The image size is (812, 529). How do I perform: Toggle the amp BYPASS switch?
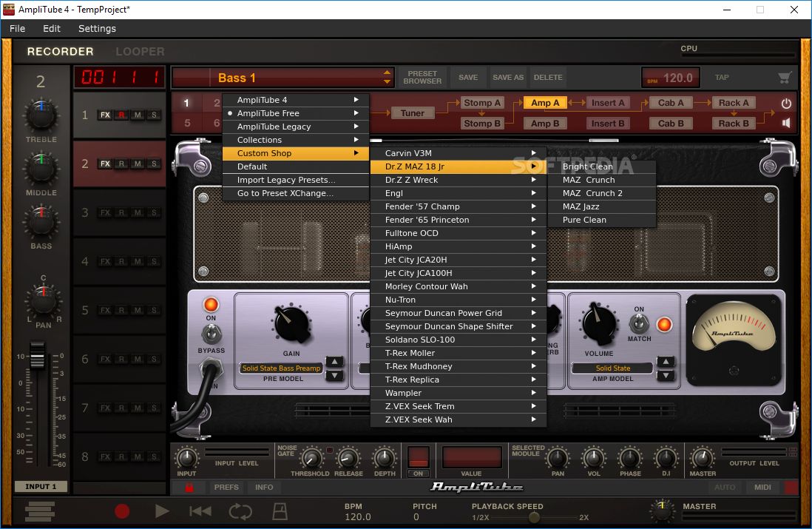(x=212, y=334)
